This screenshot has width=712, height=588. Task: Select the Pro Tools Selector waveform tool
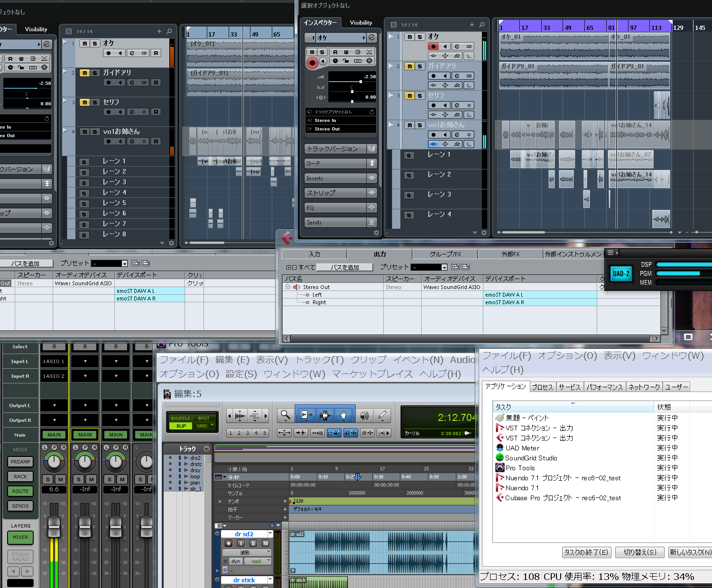click(325, 416)
